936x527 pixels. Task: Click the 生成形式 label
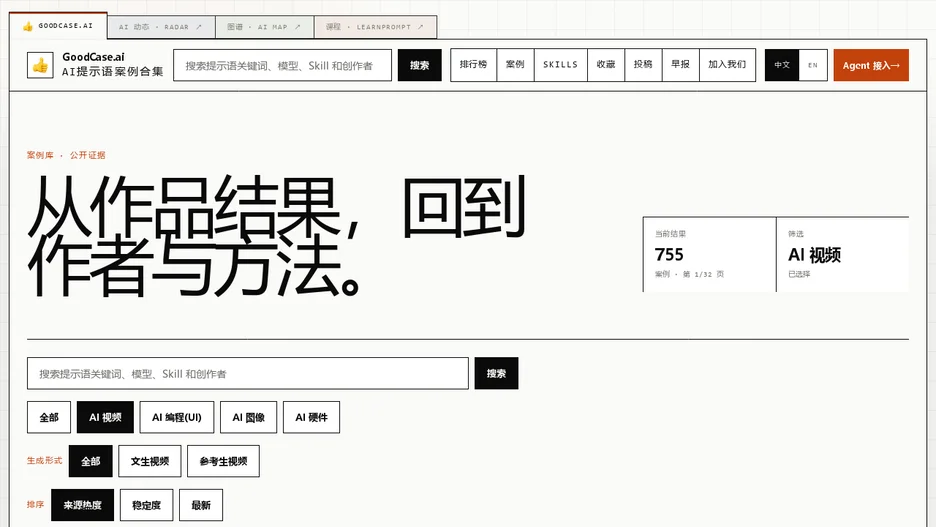coord(44,461)
